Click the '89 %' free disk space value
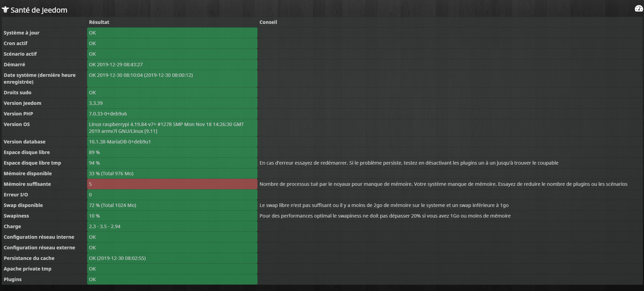Image resolution: width=644 pixels, height=291 pixels. tap(94, 152)
